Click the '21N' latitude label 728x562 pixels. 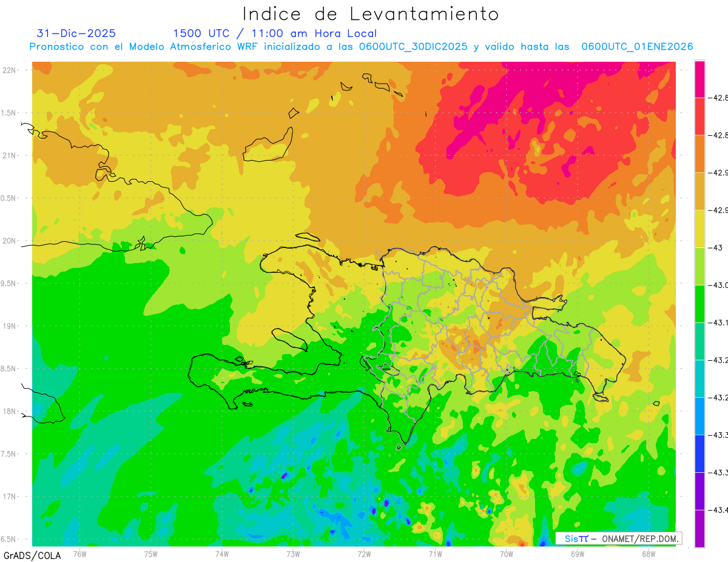[10, 156]
